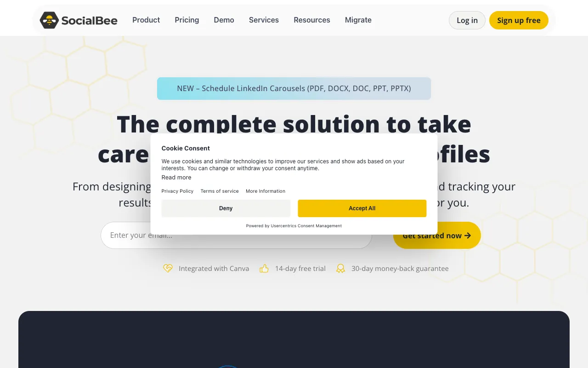The width and height of the screenshot is (588, 368).
Task: Click the Sign up free button
Action: [519, 20]
